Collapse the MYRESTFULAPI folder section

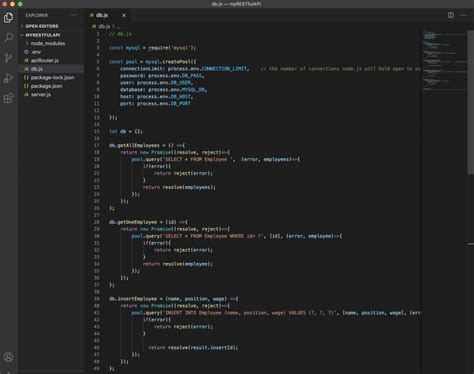(x=52, y=35)
